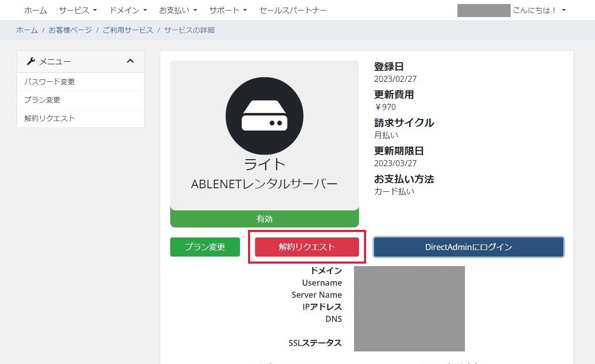Click the green プラン変更 button
The height and width of the screenshot is (364, 595).
click(x=205, y=247)
